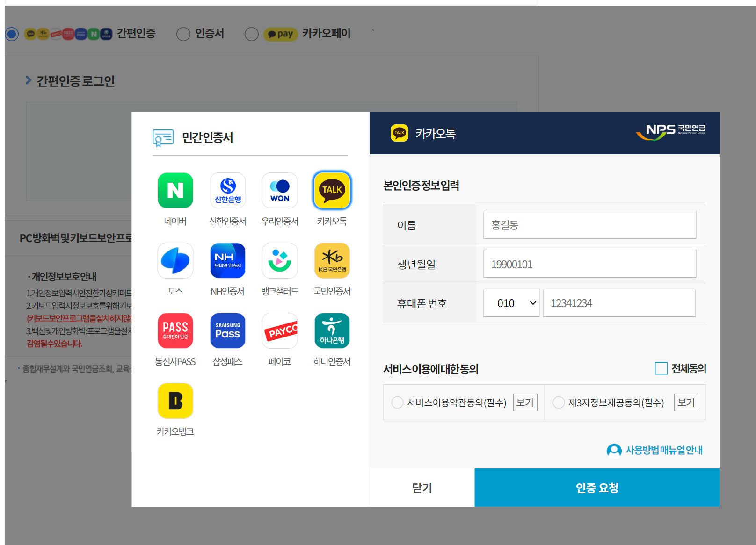Click the 사용방법매뉴얼안내 headset icon

[614, 451]
